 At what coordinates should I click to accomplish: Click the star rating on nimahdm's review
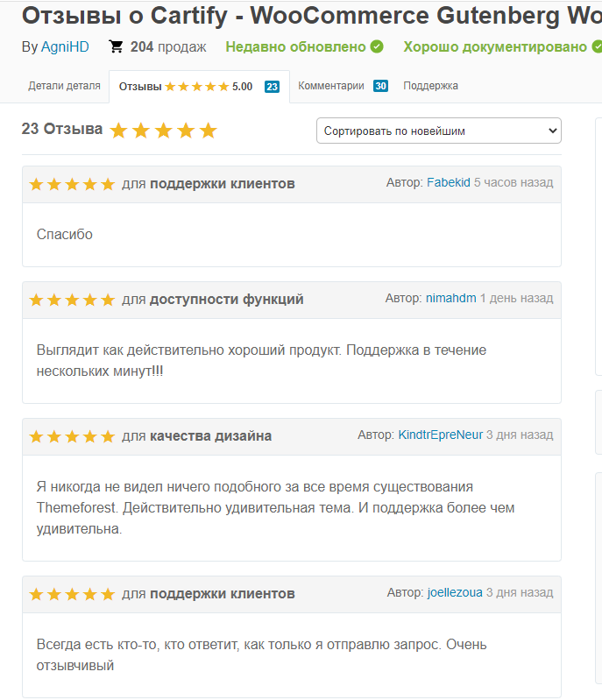click(x=72, y=300)
